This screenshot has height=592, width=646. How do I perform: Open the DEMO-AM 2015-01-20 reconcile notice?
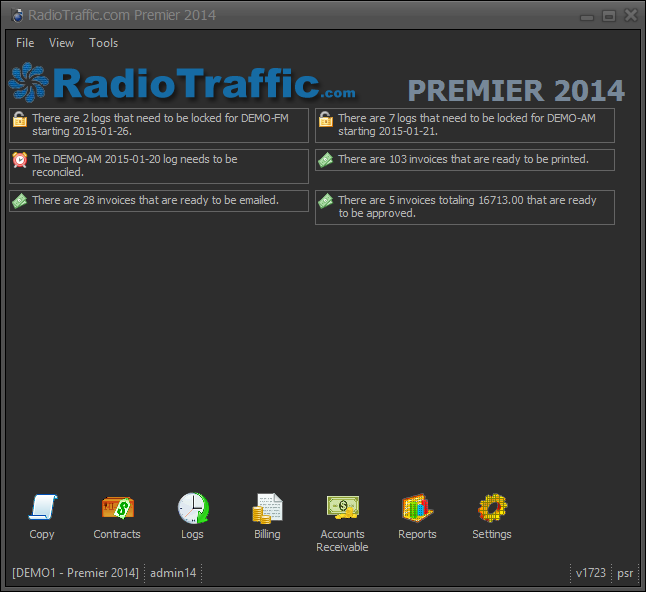(x=159, y=166)
